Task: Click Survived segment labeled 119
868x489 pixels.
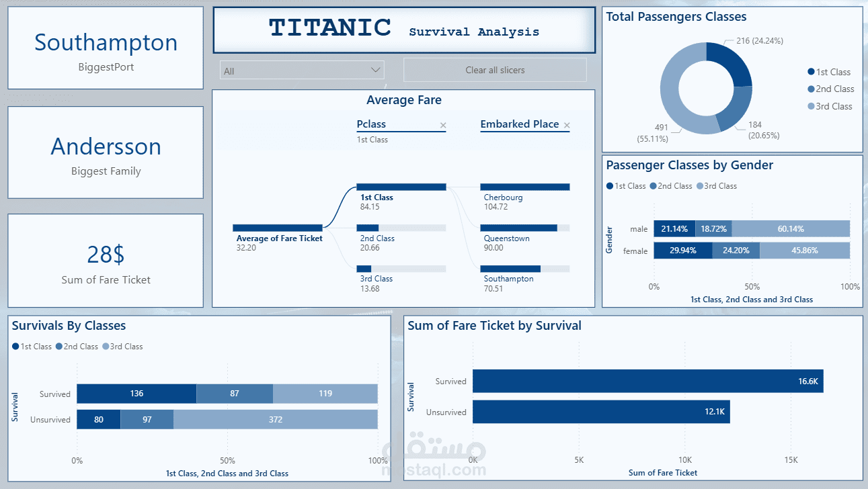Action: pos(325,394)
